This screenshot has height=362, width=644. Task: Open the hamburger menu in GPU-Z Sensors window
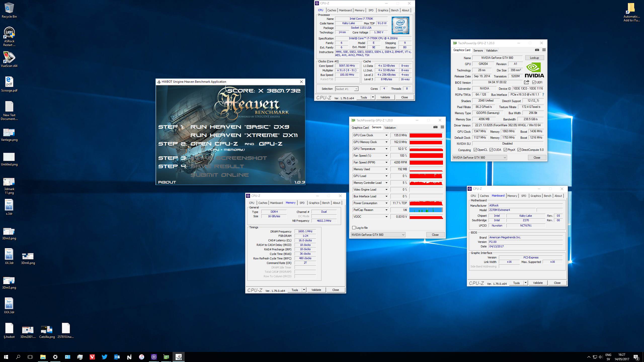tap(442, 127)
